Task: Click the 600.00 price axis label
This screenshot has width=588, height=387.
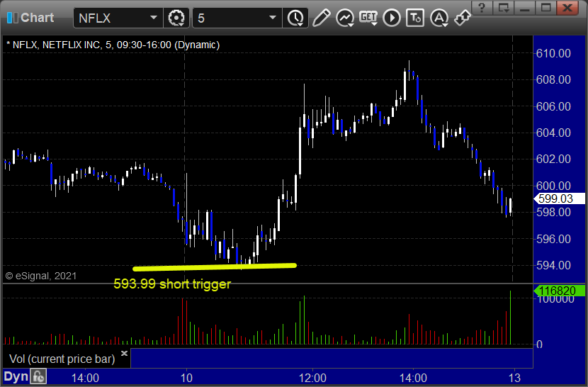Action: pos(553,186)
